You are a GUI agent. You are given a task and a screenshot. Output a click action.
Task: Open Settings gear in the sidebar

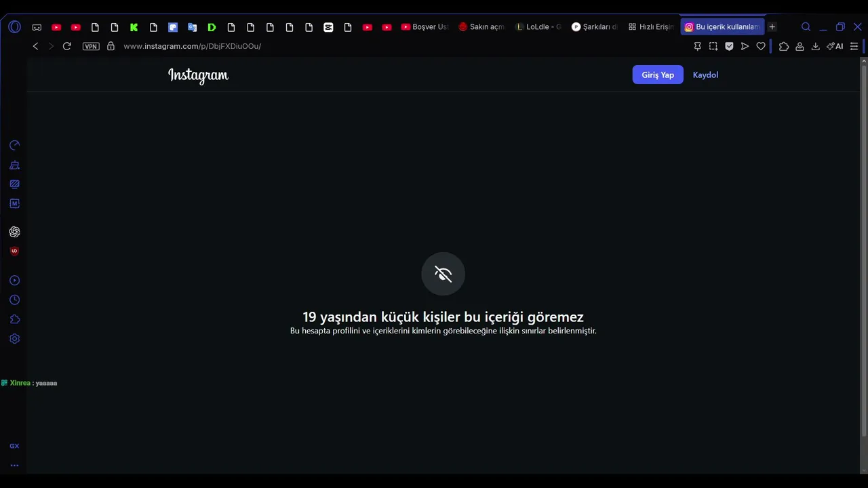point(14,338)
